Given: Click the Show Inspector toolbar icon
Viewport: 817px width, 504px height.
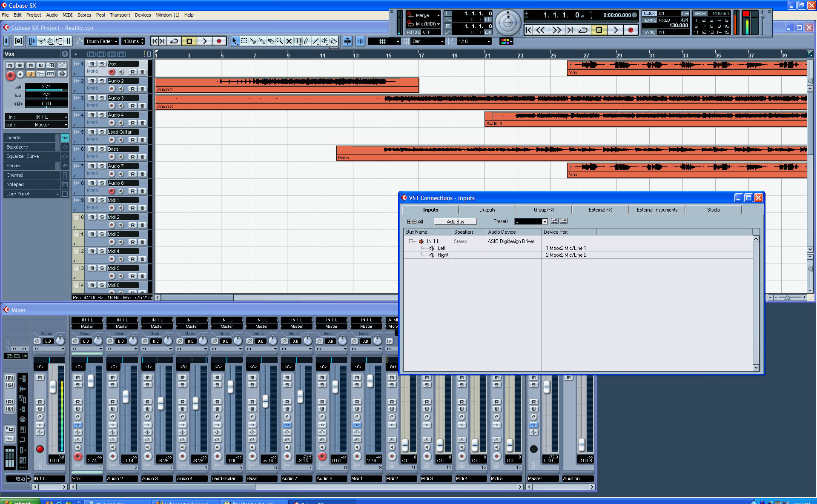Looking at the screenshot, I should (32, 41).
